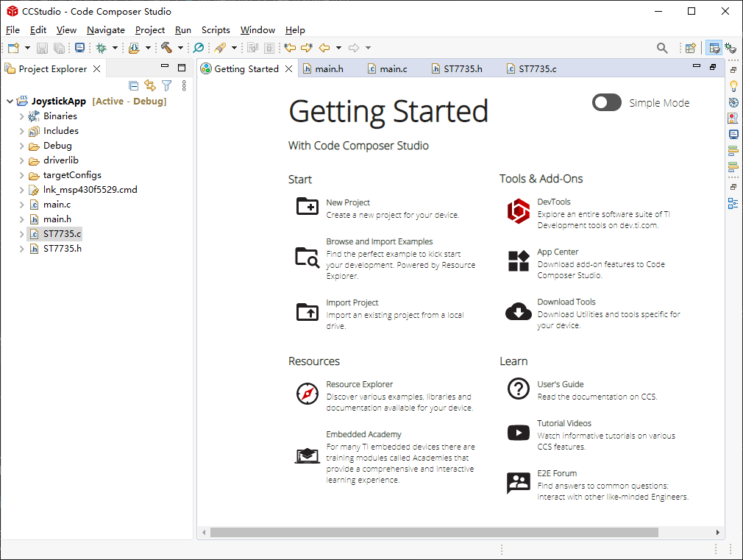Switch to the ST7735.c editor tab
This screenshot has width=743, height=560.
click(532, 68)
